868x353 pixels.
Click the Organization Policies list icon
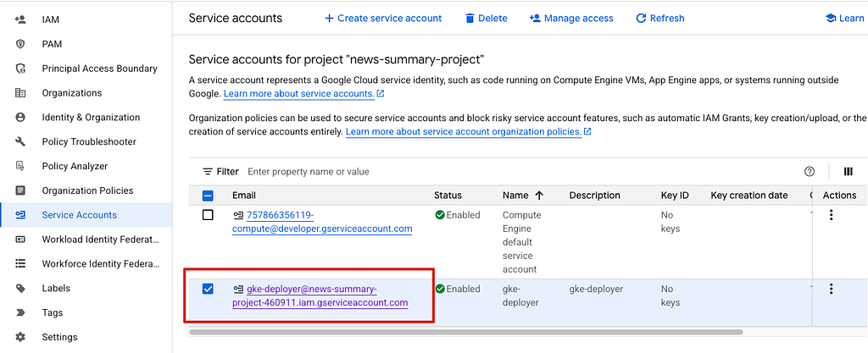(x=20, y=190)
